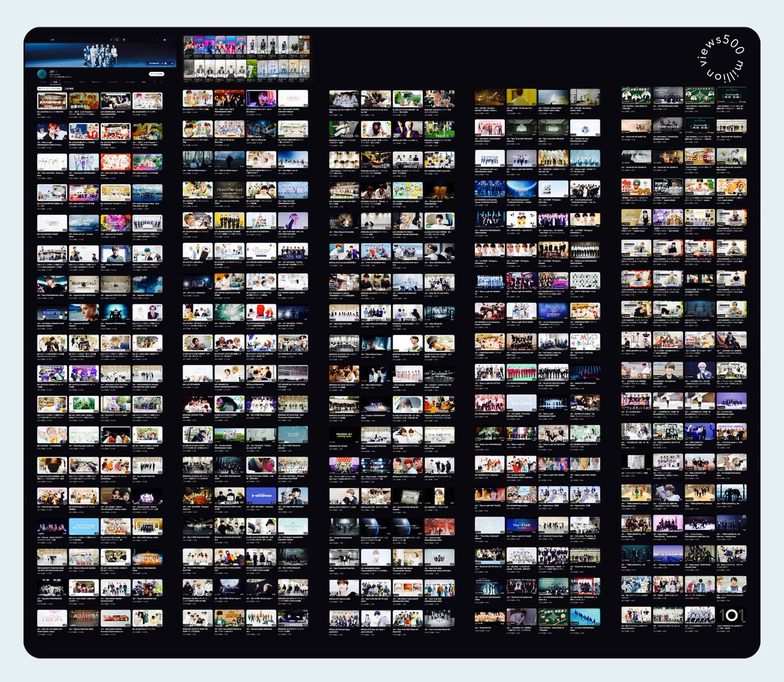Open the first Shorts thumbnail in the top strip

[189, 45]
